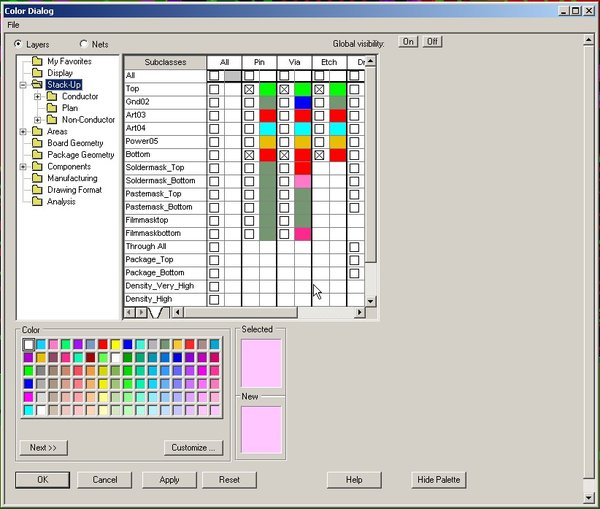Screen dimensions: 600x509
Task: Enable the Gnd02 Via checkbox
Action: 284,103
